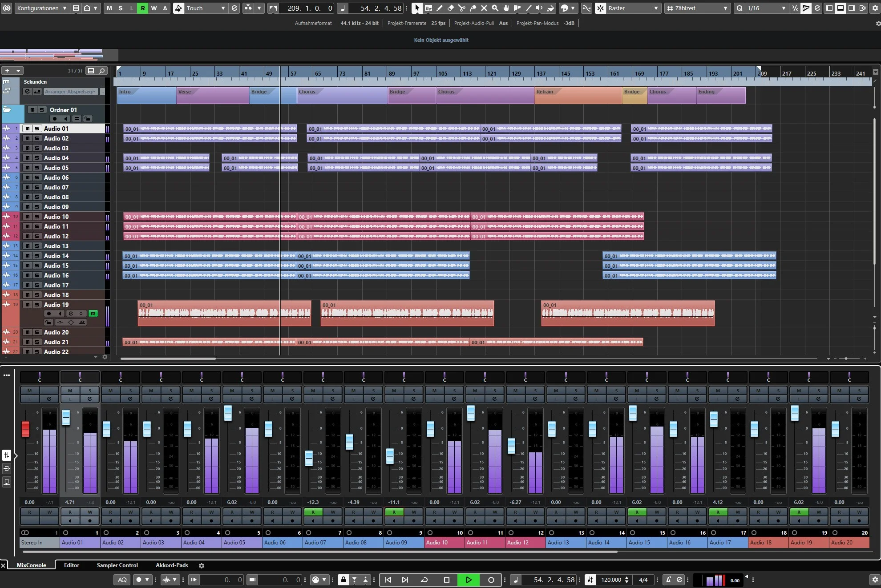Click the Record circle transport button

click(x=491, y=580)
